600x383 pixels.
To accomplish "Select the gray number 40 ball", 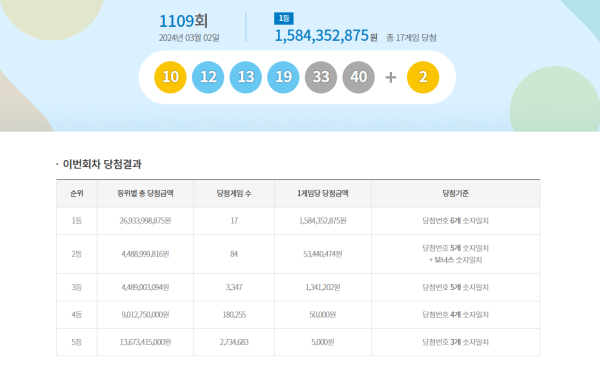I will coord(359,77).
